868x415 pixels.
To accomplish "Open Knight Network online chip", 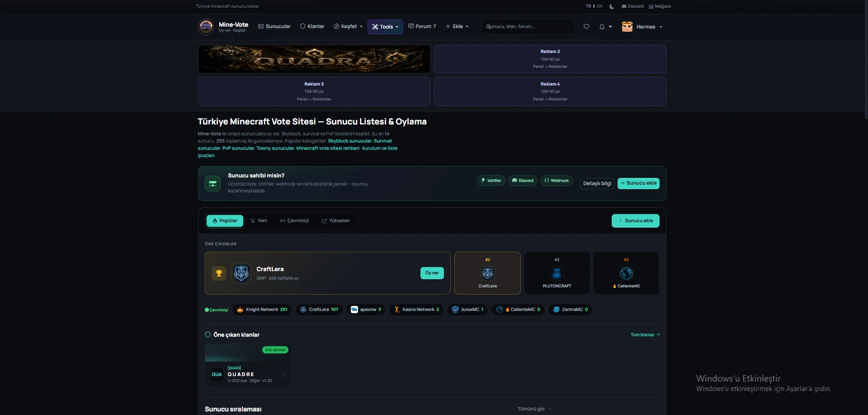I will pyautogui.click(x=262, y=310).
